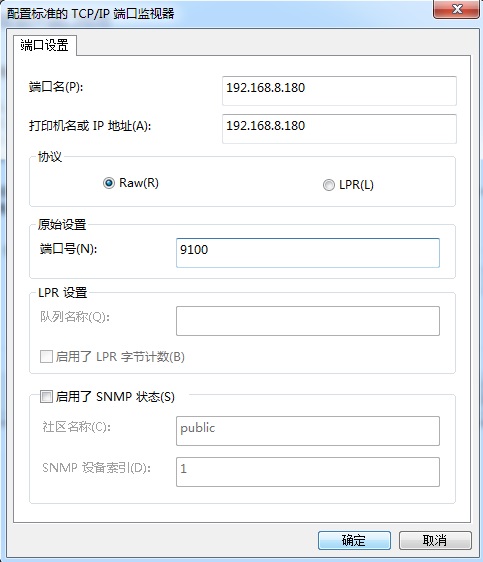Click the Raw(R) label text

[139, 183]
